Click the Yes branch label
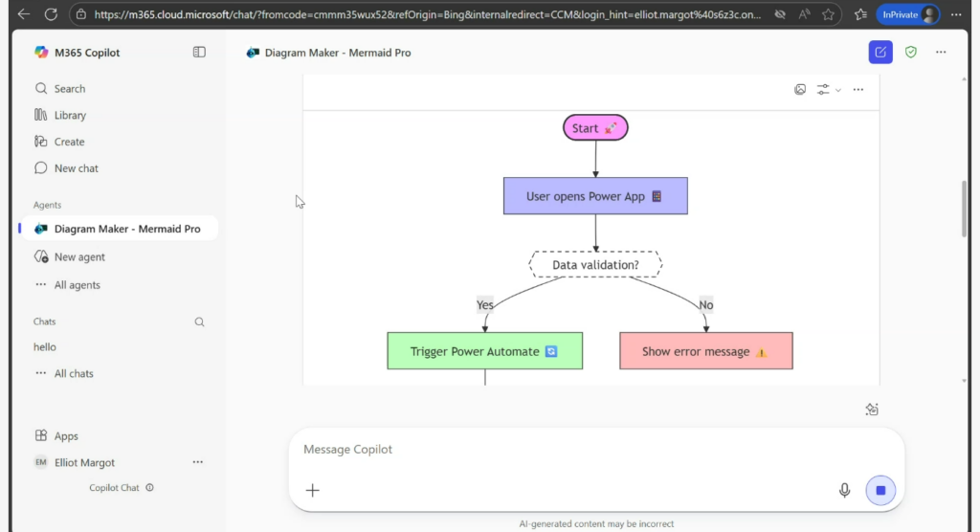Viewport: 980px width, 532px height. coord(485,305)
